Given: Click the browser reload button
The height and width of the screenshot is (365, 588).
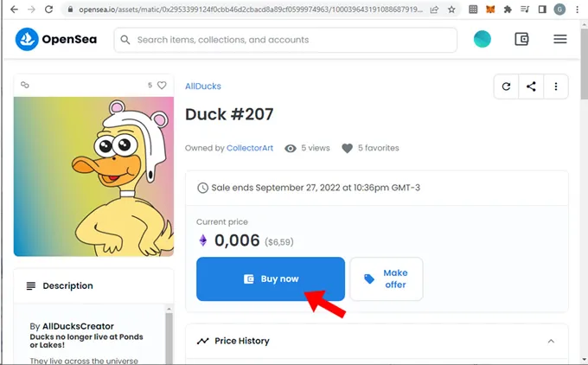Looking at the screenshot, I should pyautogui.click(x=49, y=10).
